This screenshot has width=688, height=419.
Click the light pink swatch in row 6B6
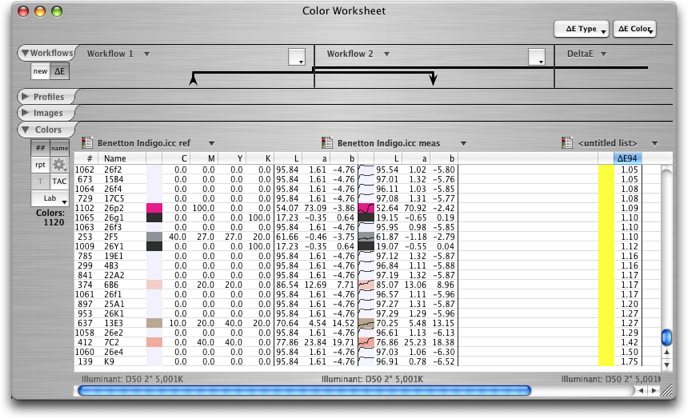tap(154, 285)
